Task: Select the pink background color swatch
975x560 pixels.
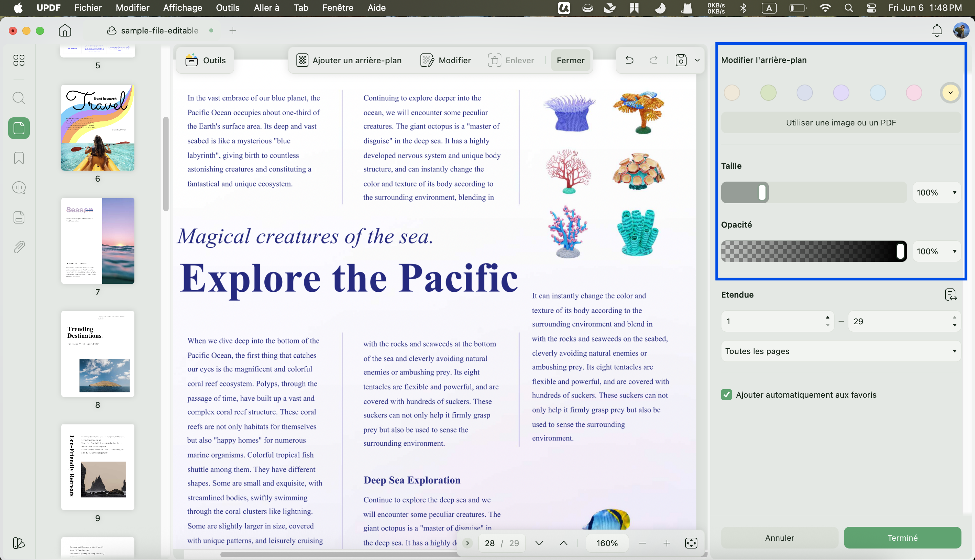Action: pyautogui.click(x=914, y=93)
